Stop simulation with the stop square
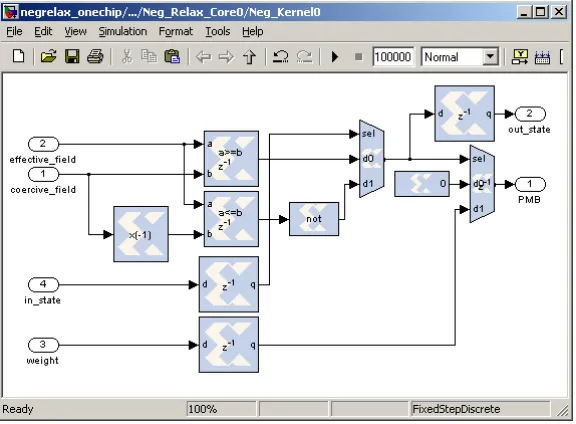Viewport: 576px width, 424px height. (359, 57)
